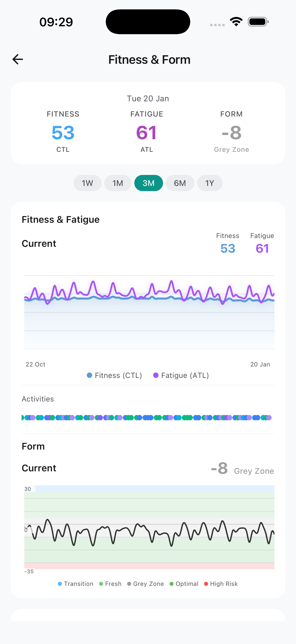Image resolution: width=296 pixels, height=644 pixels.
Task: Tap the Fresh zone legend item
Action: [x=110, y=584]
